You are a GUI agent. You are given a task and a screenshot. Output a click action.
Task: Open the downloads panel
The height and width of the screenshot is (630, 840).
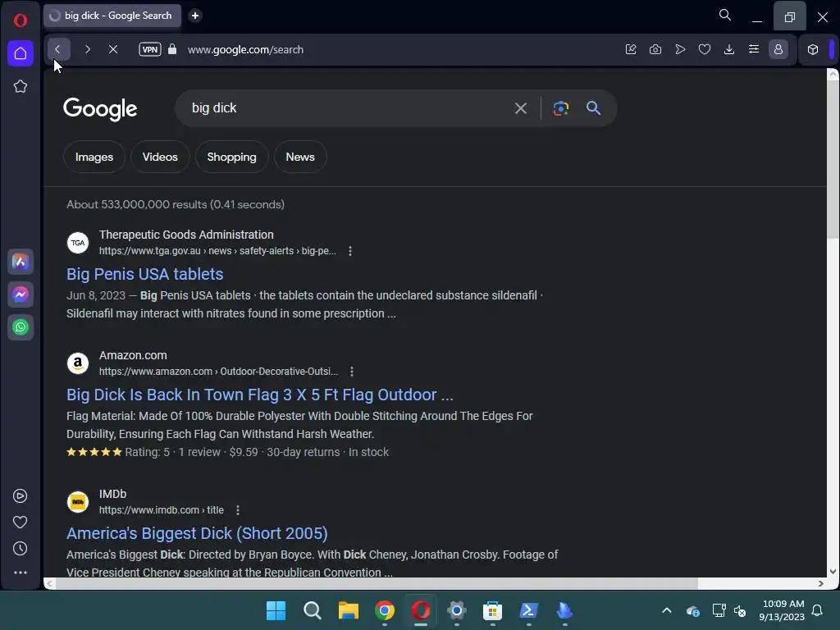(729, 49)
